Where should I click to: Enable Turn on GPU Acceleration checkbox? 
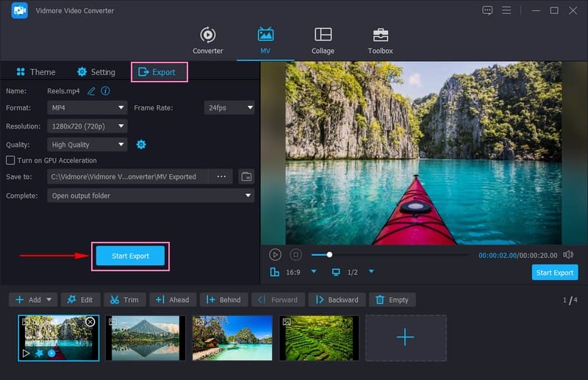[10, 160]
